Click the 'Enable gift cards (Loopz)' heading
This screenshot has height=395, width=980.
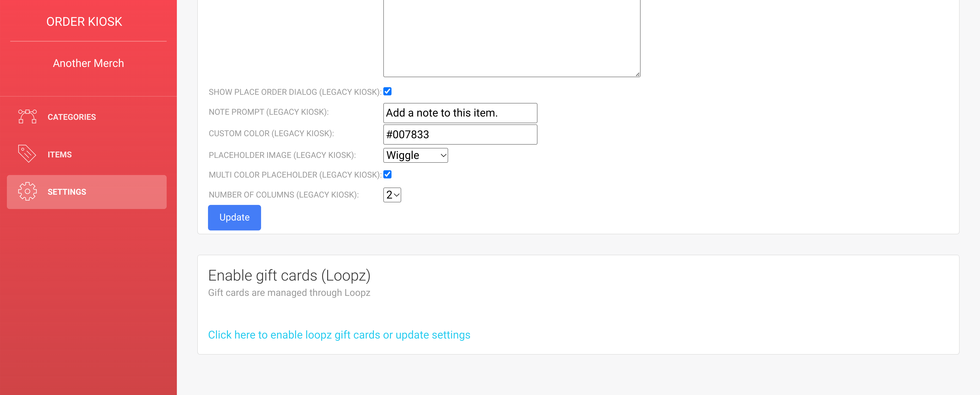pos(289,275)
